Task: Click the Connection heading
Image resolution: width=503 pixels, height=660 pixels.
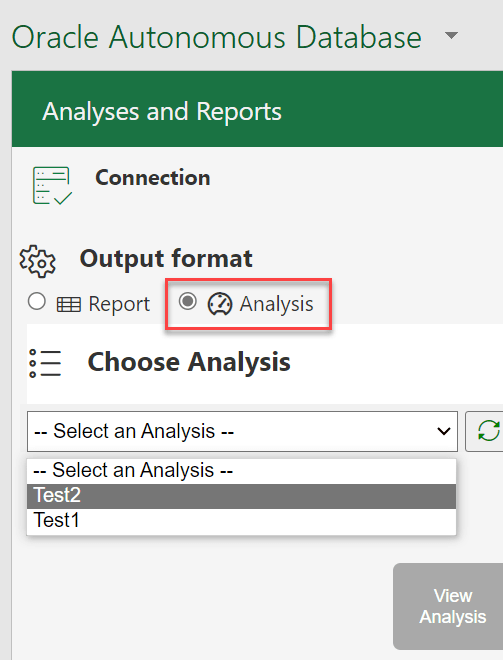Action: coord(152,178)
